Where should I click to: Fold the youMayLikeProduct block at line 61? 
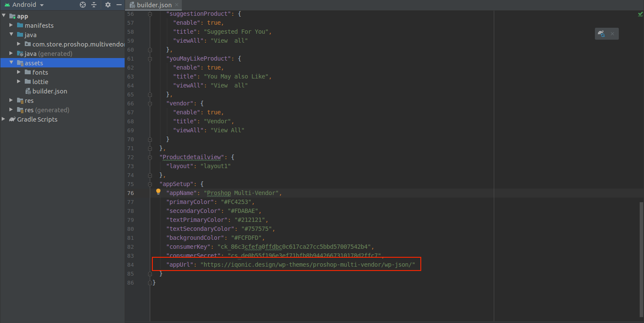pyautogui.click(x=150, y=58)
